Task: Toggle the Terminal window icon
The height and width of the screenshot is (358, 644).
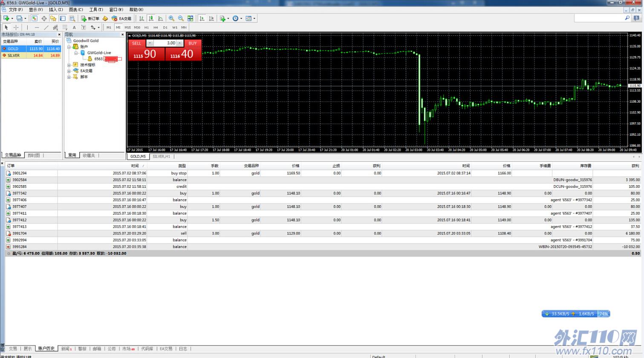Action: (x=63, y=18)
